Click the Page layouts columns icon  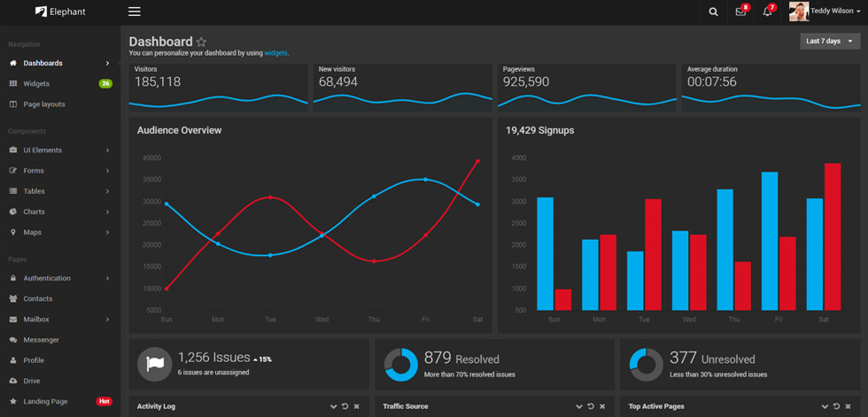[13, 104]
